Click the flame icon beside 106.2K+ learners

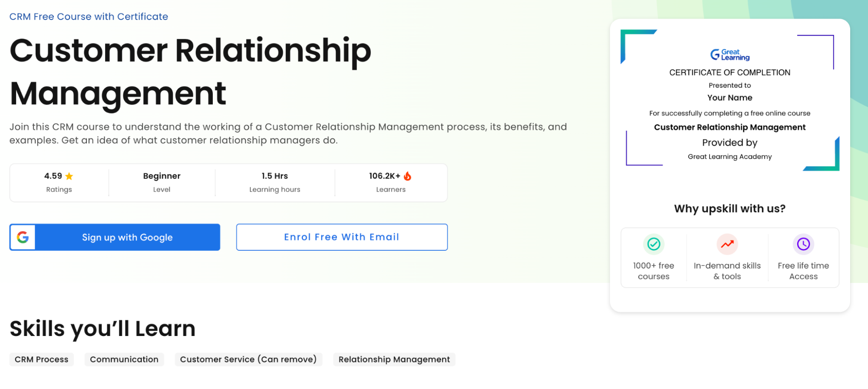(407, 176)
